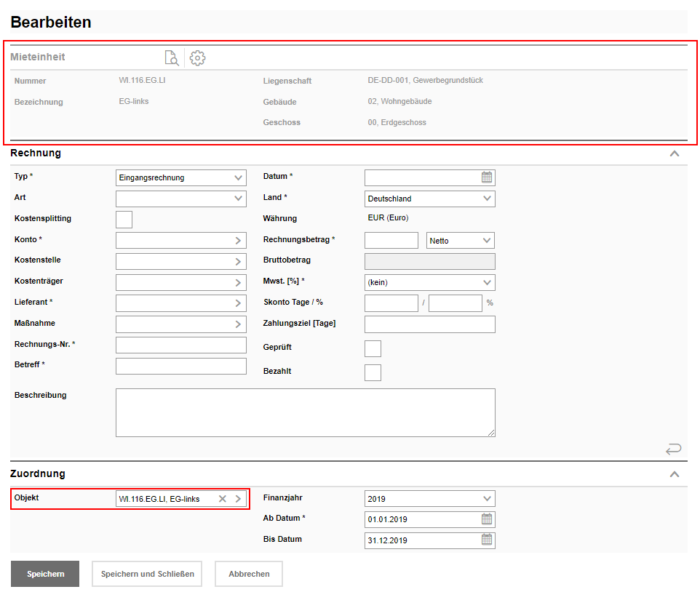Focus the Rechnungs-Nr. input field

180,345
